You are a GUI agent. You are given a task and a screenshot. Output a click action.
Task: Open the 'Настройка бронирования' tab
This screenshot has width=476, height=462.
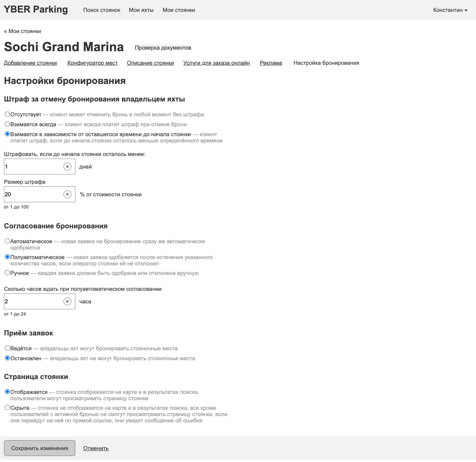click(x=326, y=63)
